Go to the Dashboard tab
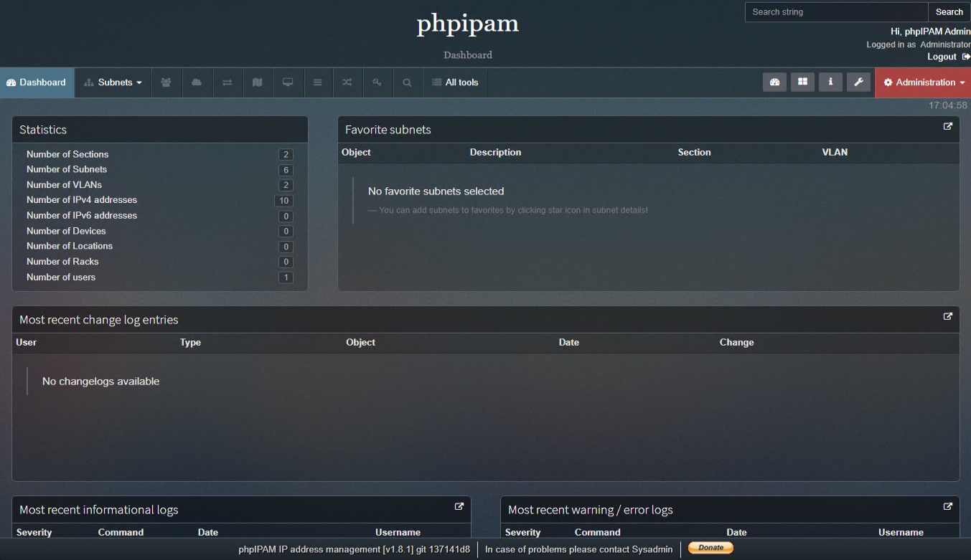 (37, 82)
